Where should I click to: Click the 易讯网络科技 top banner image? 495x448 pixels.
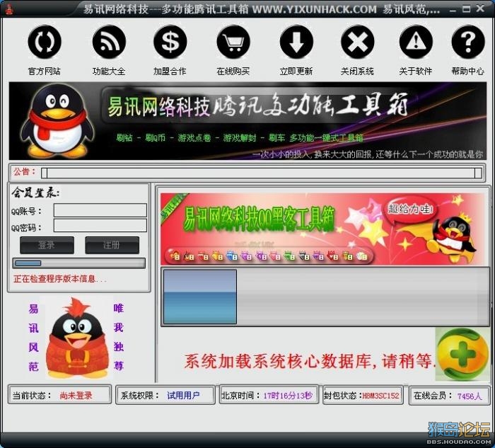click(248, 121)
